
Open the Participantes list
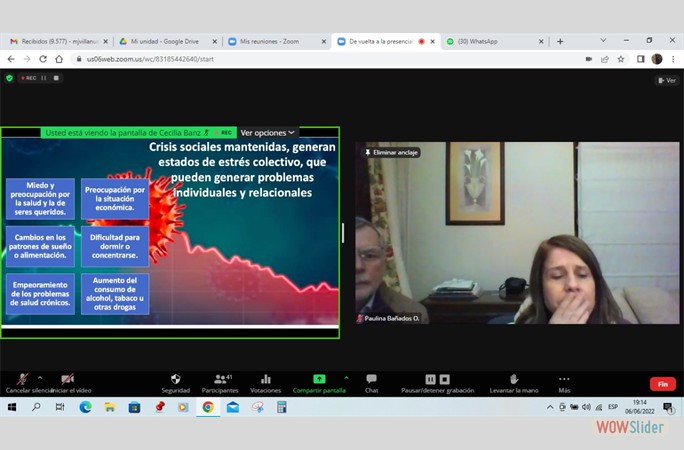[x=221, y=380]
